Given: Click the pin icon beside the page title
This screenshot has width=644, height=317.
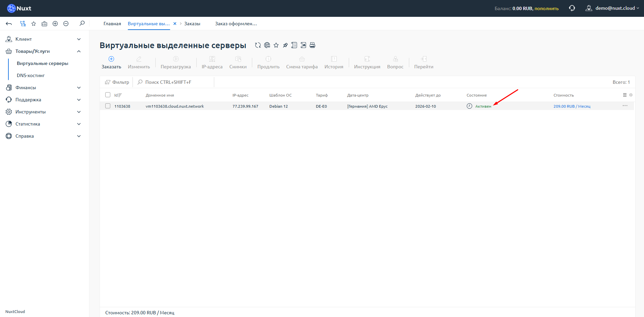Looking at the screenshot, I should pyautogui.click(x=285, y=45).
